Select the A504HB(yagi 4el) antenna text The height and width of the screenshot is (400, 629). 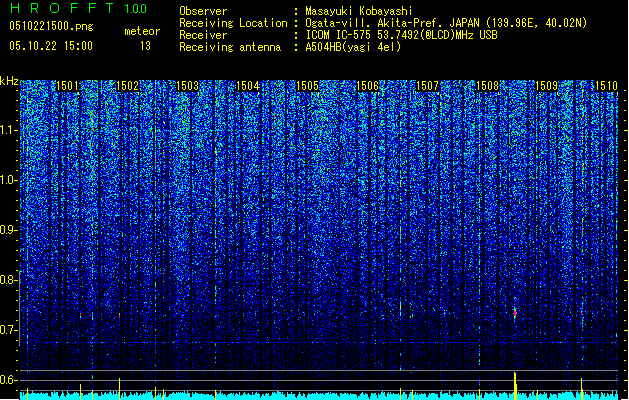(353, 47)
